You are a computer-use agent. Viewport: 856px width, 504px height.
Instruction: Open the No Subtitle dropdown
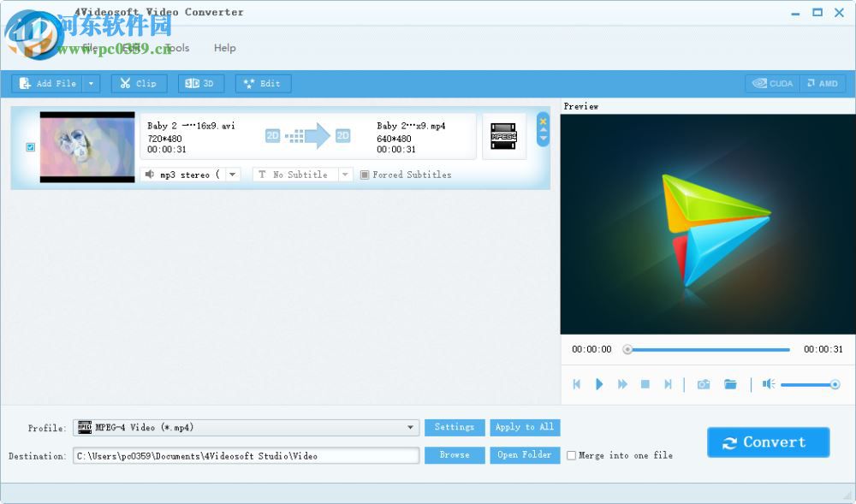pos(345,175)
